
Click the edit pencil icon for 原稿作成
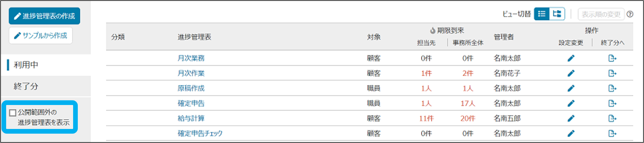click(x=571, y=88)
